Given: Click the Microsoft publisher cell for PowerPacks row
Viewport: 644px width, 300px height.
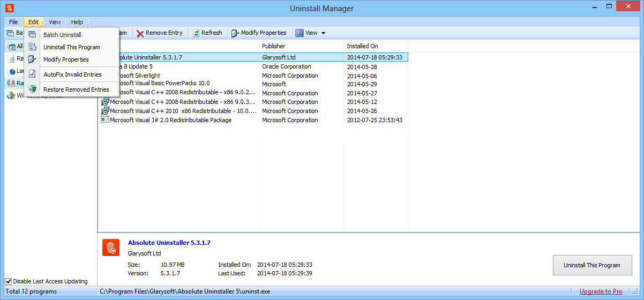Looking at the screenshot, I should click(x=274, y=84).
